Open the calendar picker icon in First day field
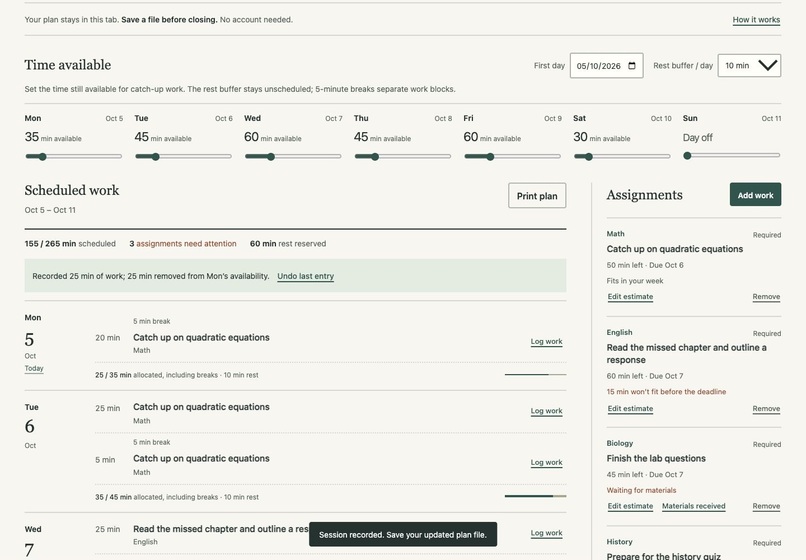 tap(632, 66)
